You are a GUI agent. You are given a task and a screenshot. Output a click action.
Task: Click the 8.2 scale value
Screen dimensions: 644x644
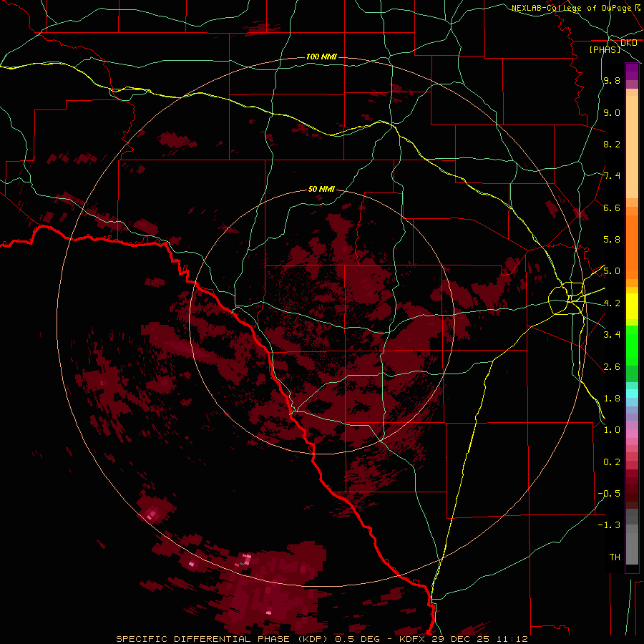(x=612, y=144)
